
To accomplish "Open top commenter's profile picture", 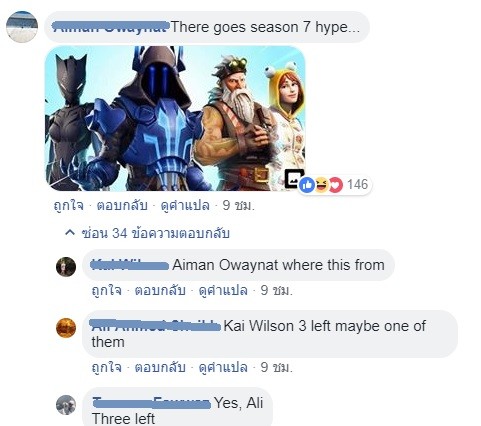I will point(22,27).
